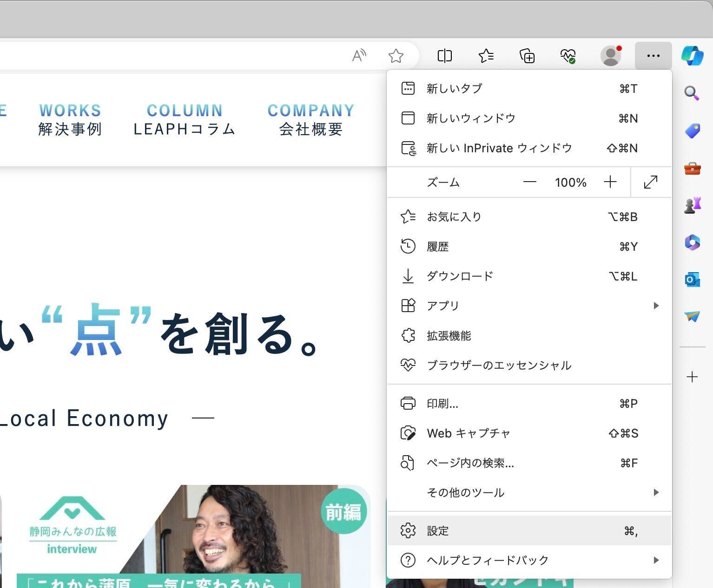Screen dimensions: 713x588
Task: Activate split screen view
Action: pos(445,56)
